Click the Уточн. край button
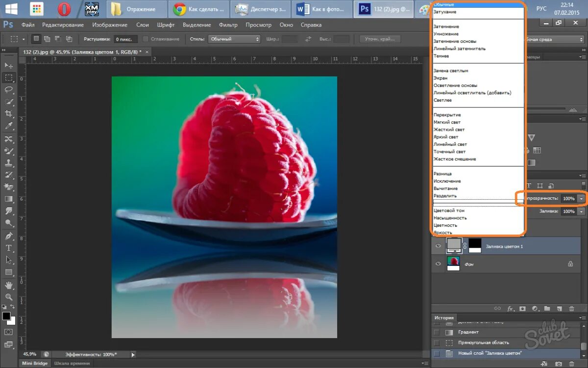The height and width of the screenshot is (368, 588). click(380, 39)
